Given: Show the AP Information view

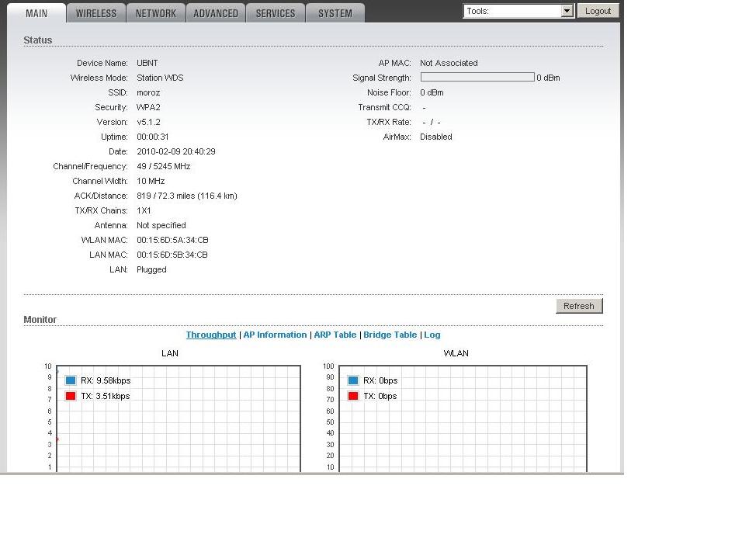Looking at the screenshot, I should point(275,335).
